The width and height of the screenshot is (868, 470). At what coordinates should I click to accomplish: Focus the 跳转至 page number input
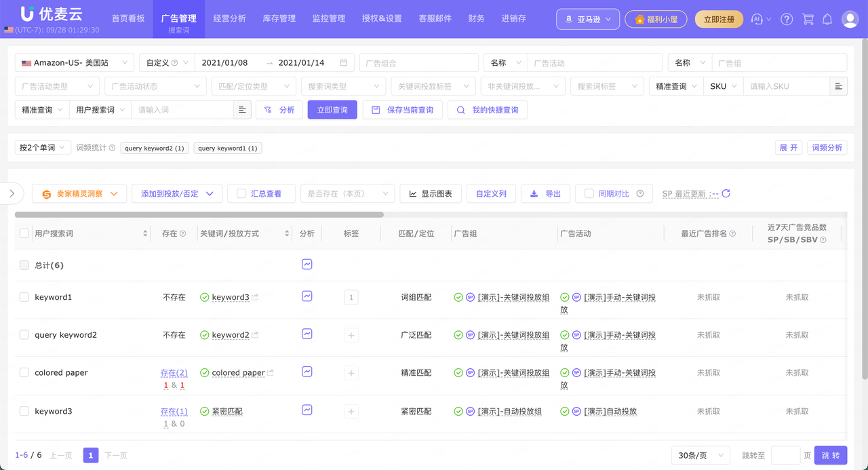(786, 455)
